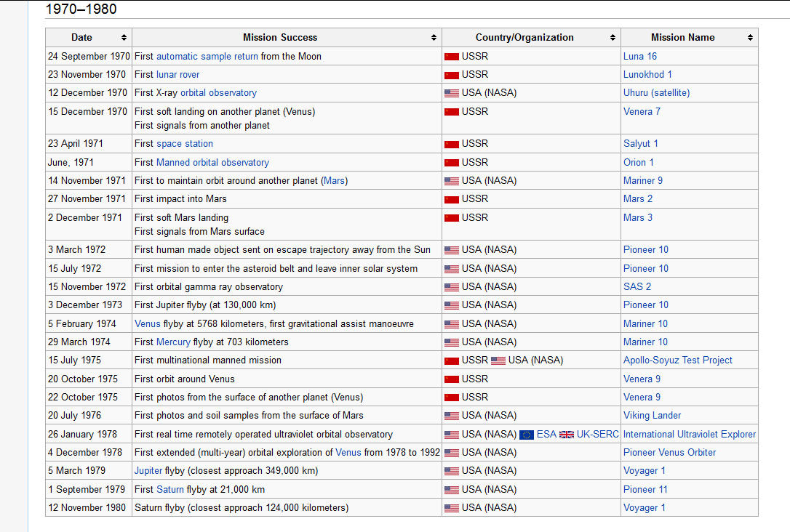This screenshot has height=532, width=790.
Task: Open the orbital observatory link
Action: point(219,92)
